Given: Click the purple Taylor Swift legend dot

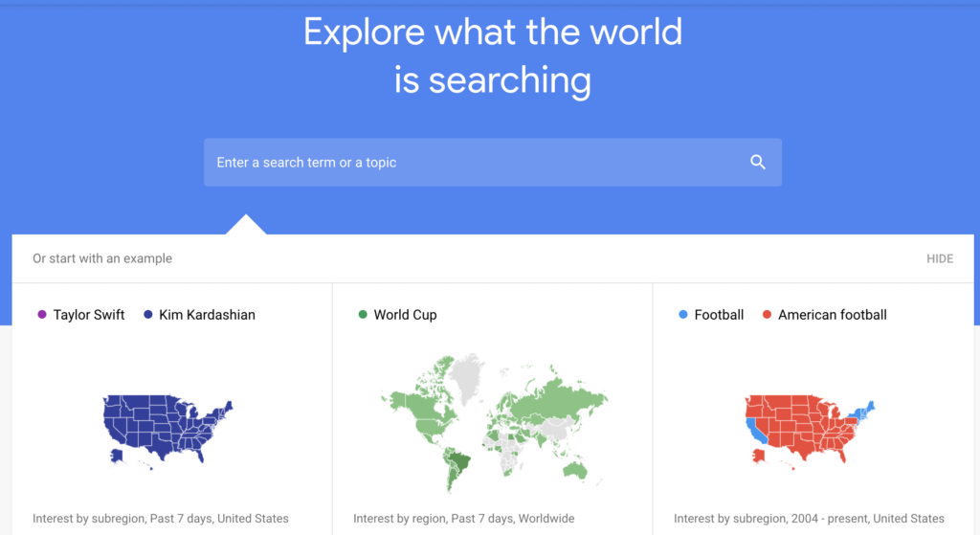Looking at the screenshot, I should tap(42, 314).
